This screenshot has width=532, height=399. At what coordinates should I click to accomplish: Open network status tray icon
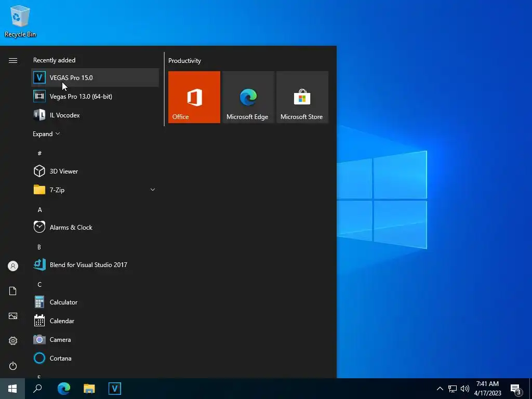(x=453, y=389)
